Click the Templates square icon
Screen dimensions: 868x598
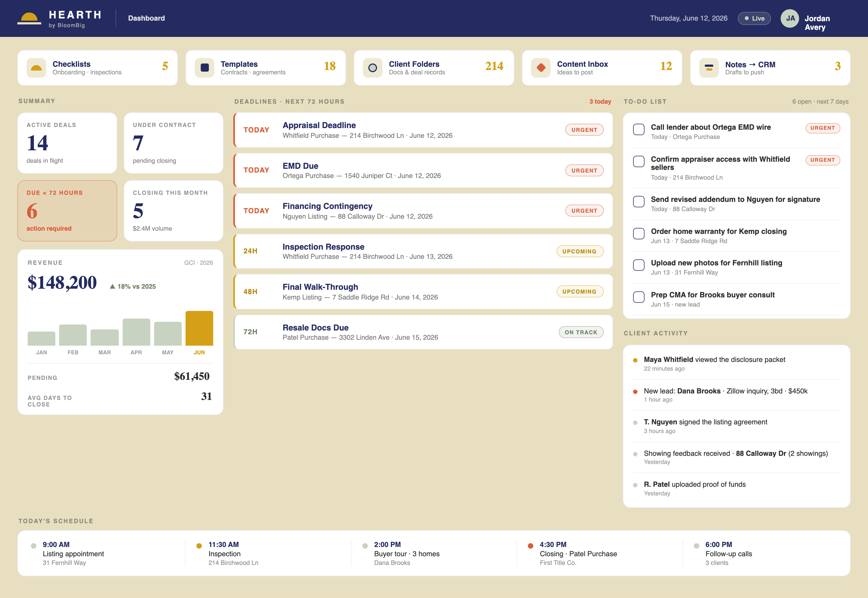point(205,68)
